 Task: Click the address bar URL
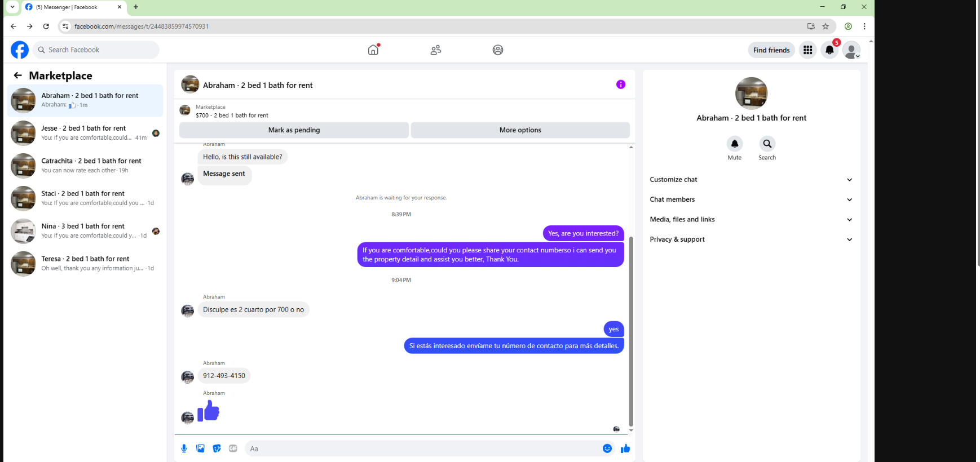click(x=142, y=26)
